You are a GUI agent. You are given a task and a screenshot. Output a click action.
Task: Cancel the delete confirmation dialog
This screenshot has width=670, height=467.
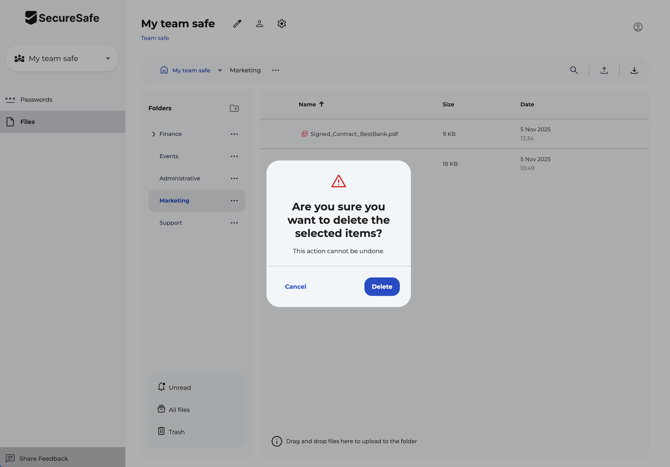295,287
